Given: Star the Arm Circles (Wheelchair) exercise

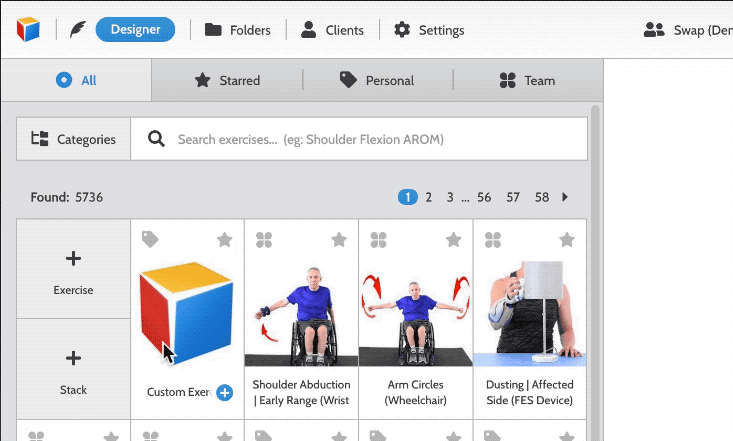Looking at the screenshot, I should [x=453, y=240].
